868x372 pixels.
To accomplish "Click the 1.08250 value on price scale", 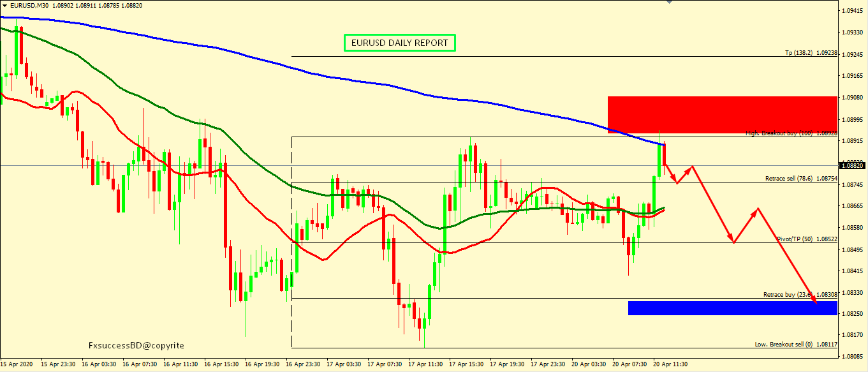I will 852,313.
